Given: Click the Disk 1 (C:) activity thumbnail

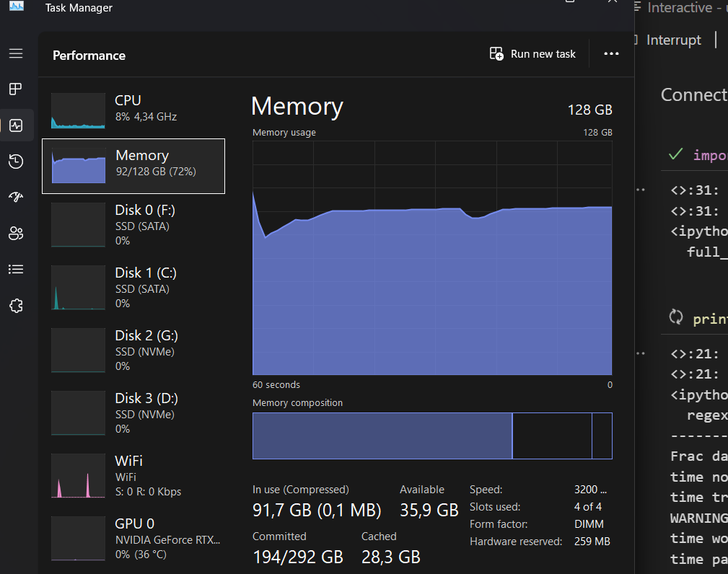Looking at the screenshot, I should point(78,288).
